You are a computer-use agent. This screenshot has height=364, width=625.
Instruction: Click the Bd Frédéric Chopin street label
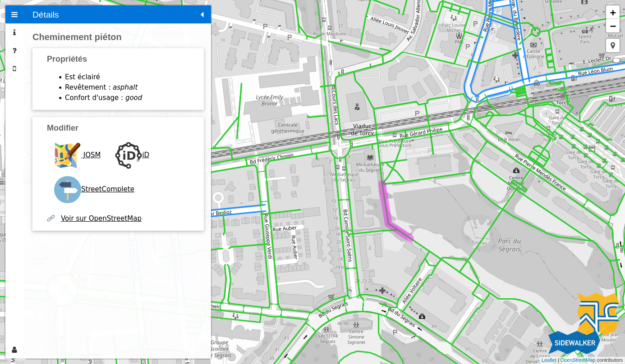(x=271, y=159)
